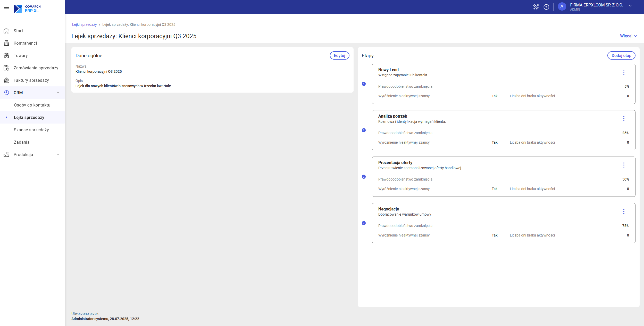Viewport: 644px width, 326px height.
Task: Select Szanse sprzedaży submenu item
Action: [x=31, y=130]
